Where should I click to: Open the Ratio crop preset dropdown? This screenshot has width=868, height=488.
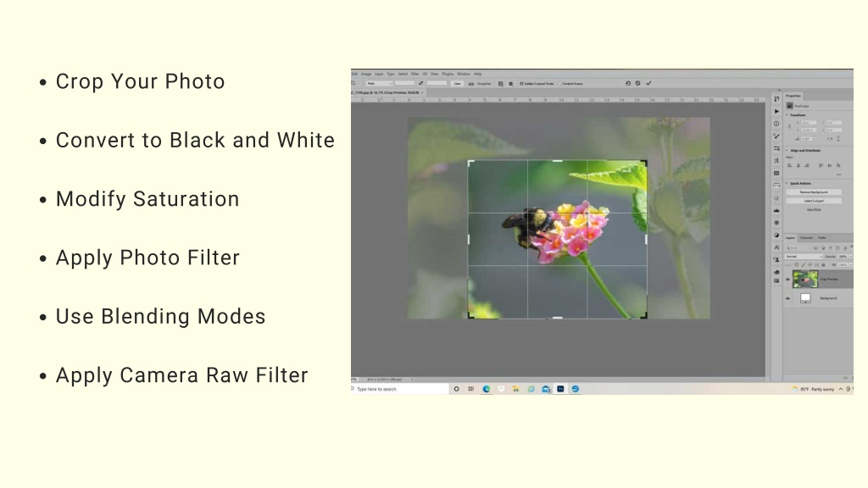pos(379,84)
